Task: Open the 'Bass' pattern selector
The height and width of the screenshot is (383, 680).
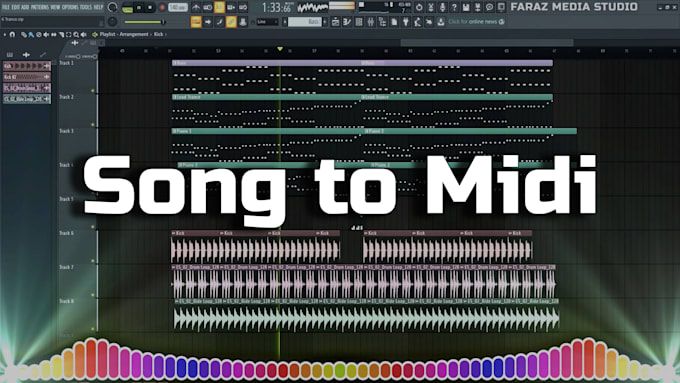Action: [x=305, y=21]
